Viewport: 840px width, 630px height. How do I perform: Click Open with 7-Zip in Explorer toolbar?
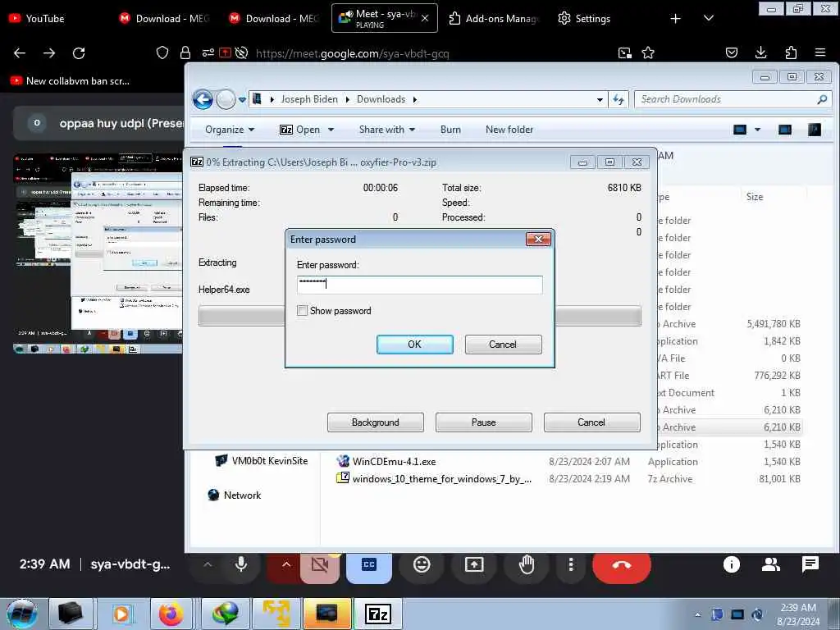coord(300,130)
